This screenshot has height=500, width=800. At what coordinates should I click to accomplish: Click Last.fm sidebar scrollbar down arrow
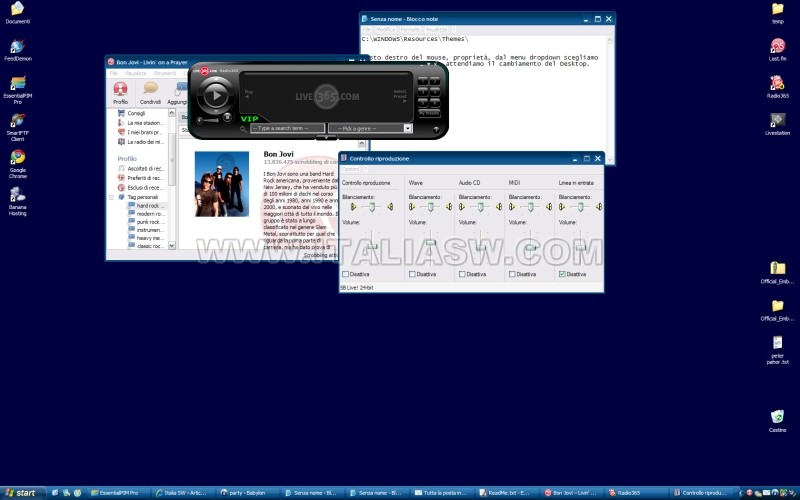click(171, 245)
